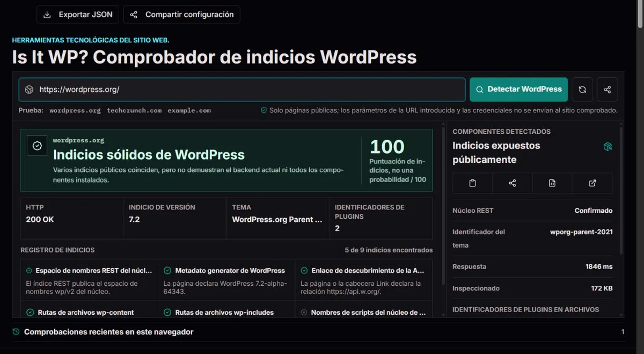Click the Is It WP? page title
644x354 pixels.
[214, 57]
